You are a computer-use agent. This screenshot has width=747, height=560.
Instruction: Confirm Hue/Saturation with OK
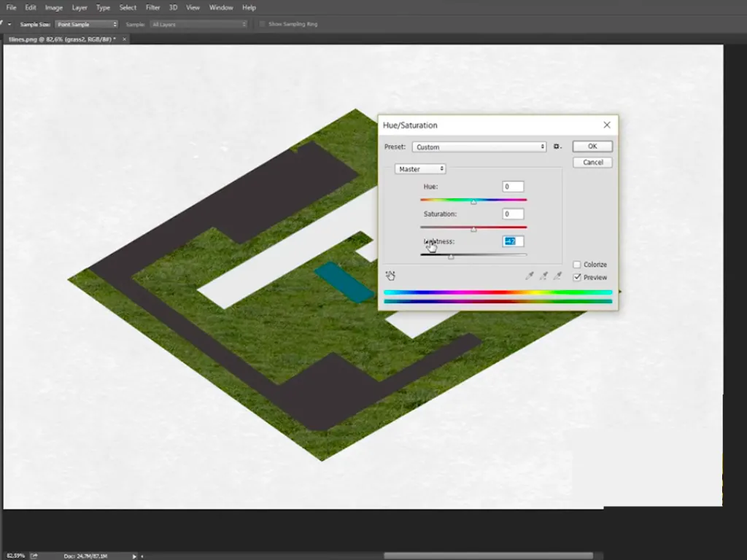(x=592, y=146)
